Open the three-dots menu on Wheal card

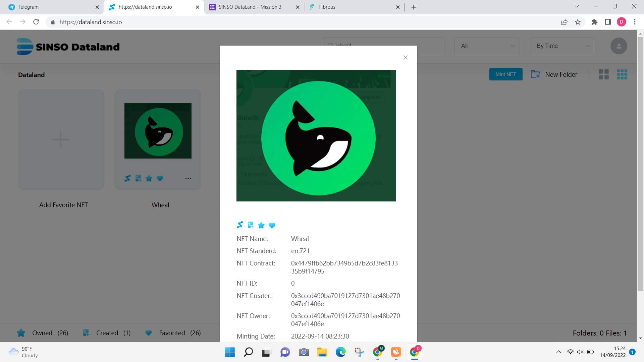pos(188,178)
